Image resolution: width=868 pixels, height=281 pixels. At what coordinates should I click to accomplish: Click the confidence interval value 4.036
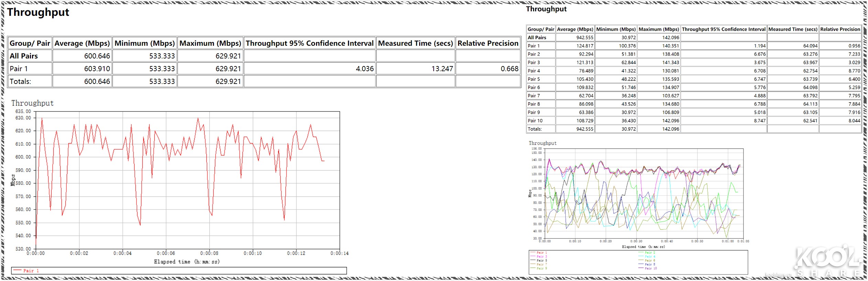[365, 69]
